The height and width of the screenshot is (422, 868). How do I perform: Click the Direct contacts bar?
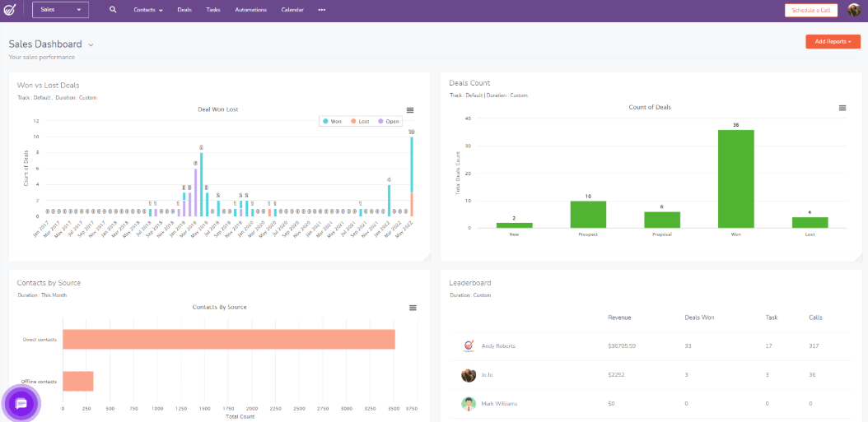coord(229,340)
